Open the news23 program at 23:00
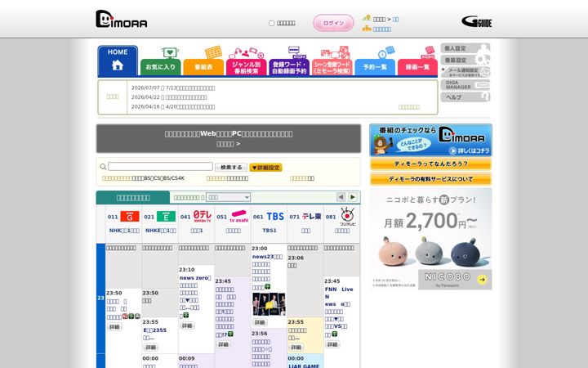Image resolution: width=588 pixels, height=368 pixels. pyautogui.click(x=267, y=257)
